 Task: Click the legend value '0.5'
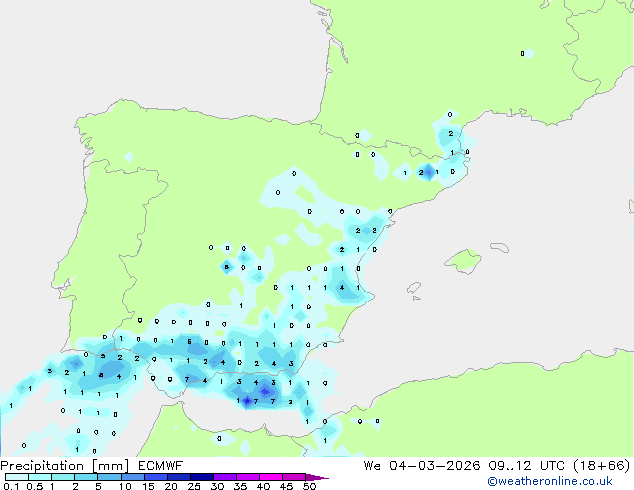34,486
